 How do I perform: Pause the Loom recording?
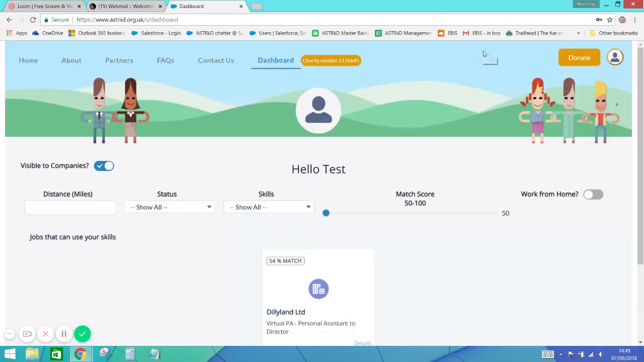pos(64,334)
